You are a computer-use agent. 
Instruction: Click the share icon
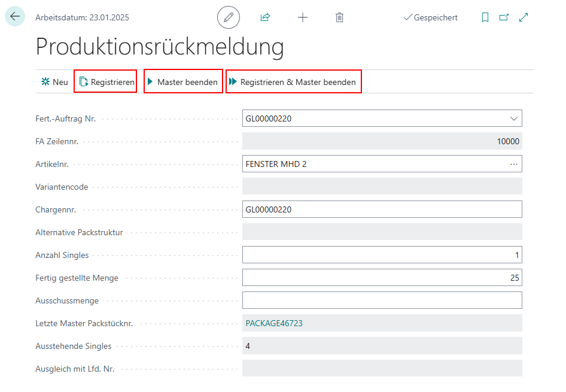tap(265, 17)
